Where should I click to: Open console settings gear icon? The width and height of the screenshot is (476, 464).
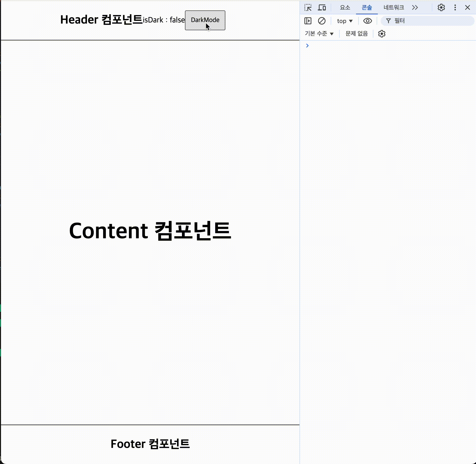(382, 34)
